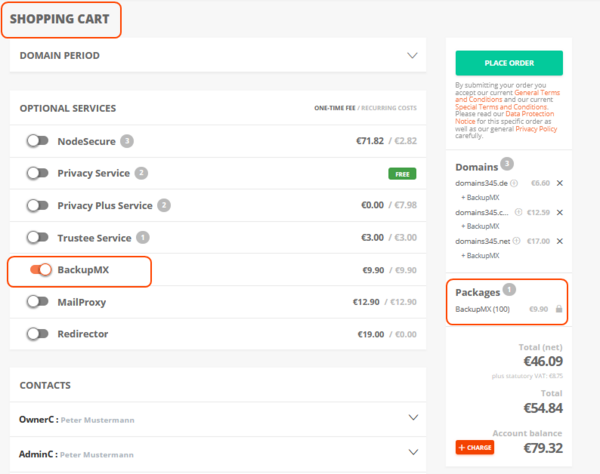Click info icon beside domains345.net
The width and height of the screenshot is (600, 474).
tap(516, 241)
